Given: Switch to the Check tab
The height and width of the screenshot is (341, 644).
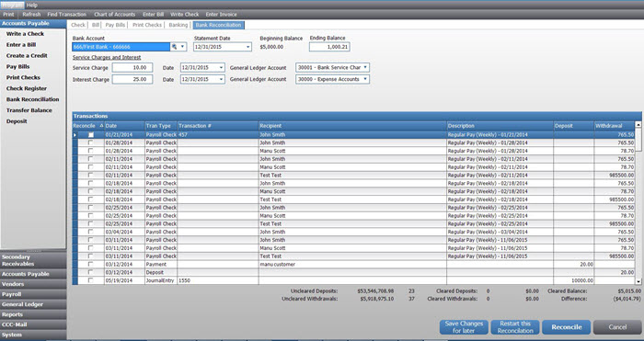Looking at the screenshot, I should point(78,25).
